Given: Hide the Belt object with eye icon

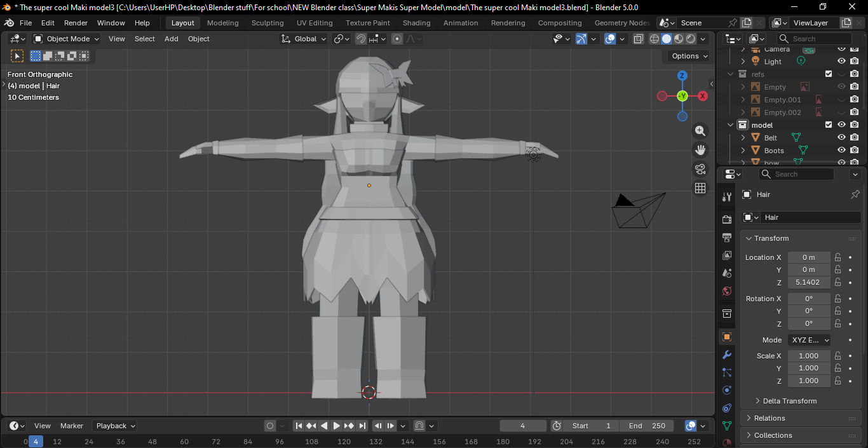Looking at the screenshot, I should pos(841,137).
